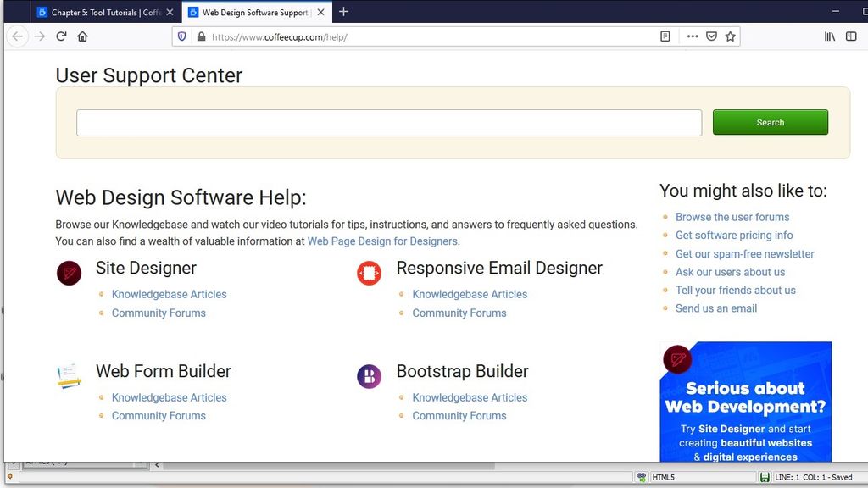The height and width of the screenshot is (488, 868).
Task: Toggle reader view for the page
Action: tap(665, 36)
